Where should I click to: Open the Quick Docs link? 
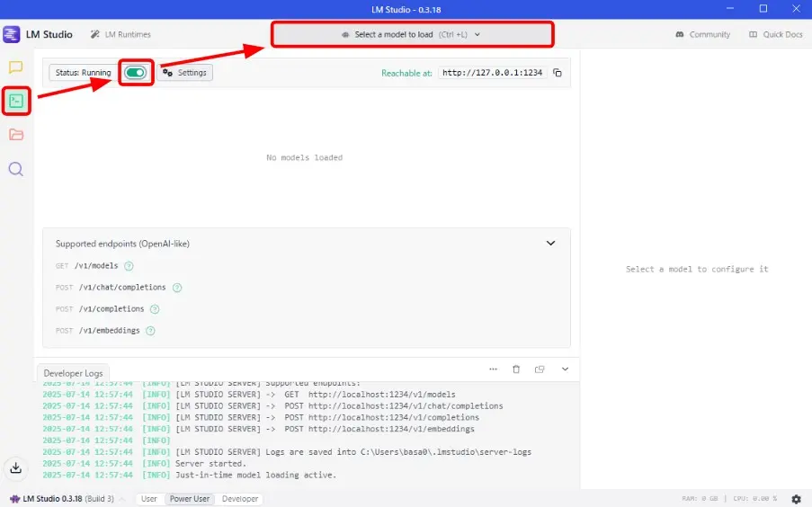point(776,34)
